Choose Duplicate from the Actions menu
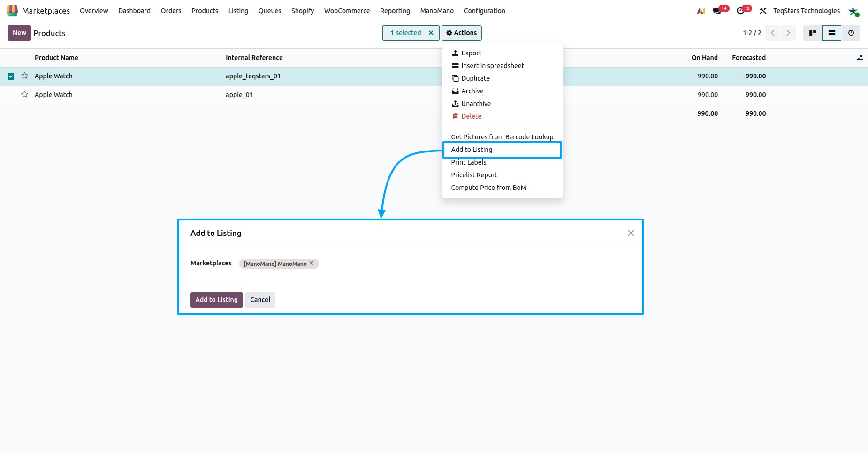The image size is (868, 453). pyautogui.click(x=502, y=78)
